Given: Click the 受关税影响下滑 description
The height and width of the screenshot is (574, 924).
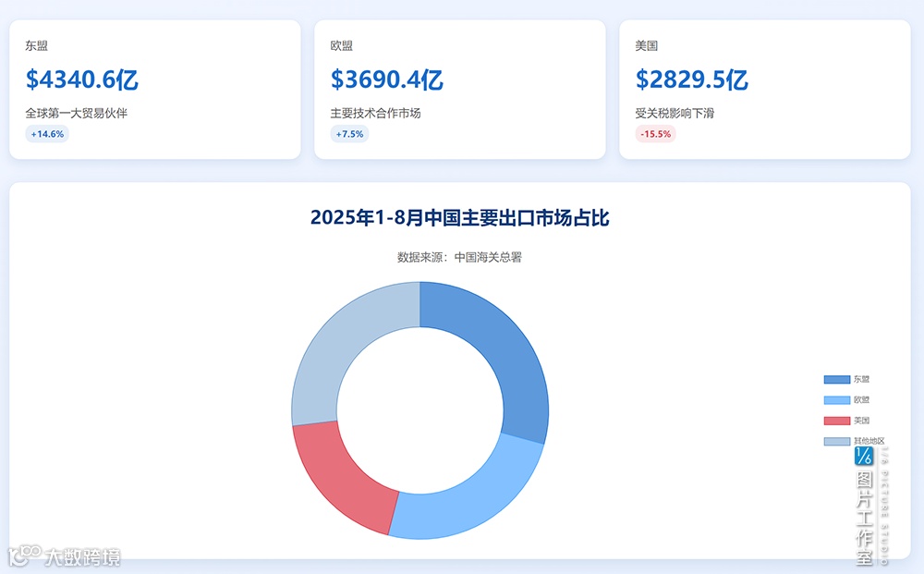Looking at the screenshot, I should pyautogui.click(x=675, y=113).
